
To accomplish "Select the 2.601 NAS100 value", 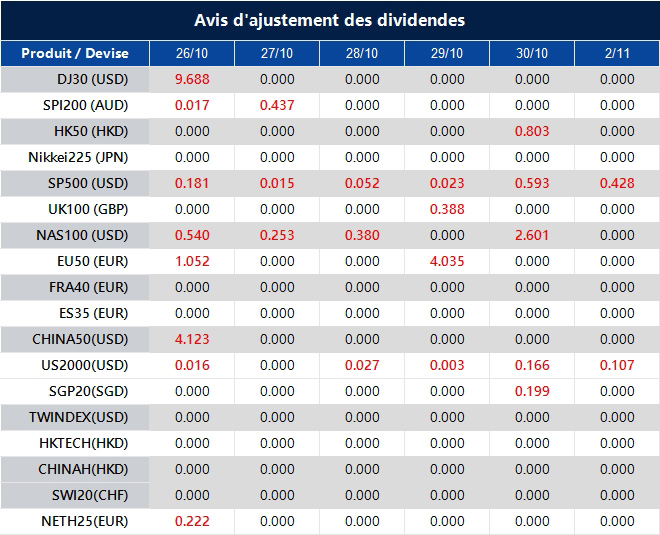I will (x=532, y=235).
